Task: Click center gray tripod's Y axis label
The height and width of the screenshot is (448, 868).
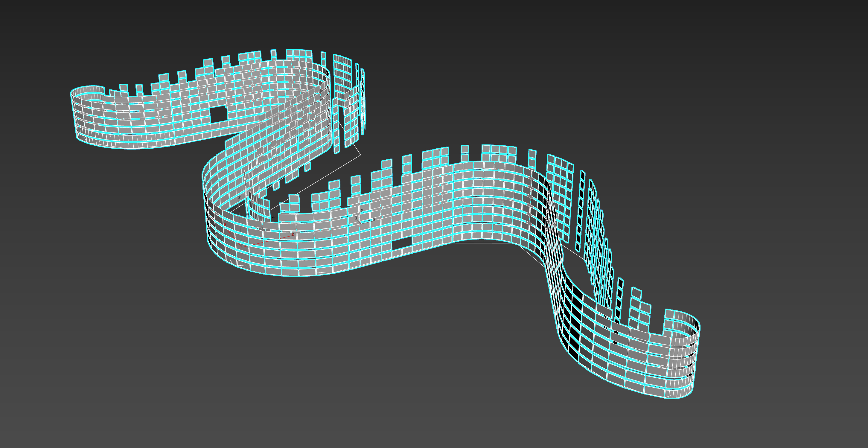Action: point(357,218)
